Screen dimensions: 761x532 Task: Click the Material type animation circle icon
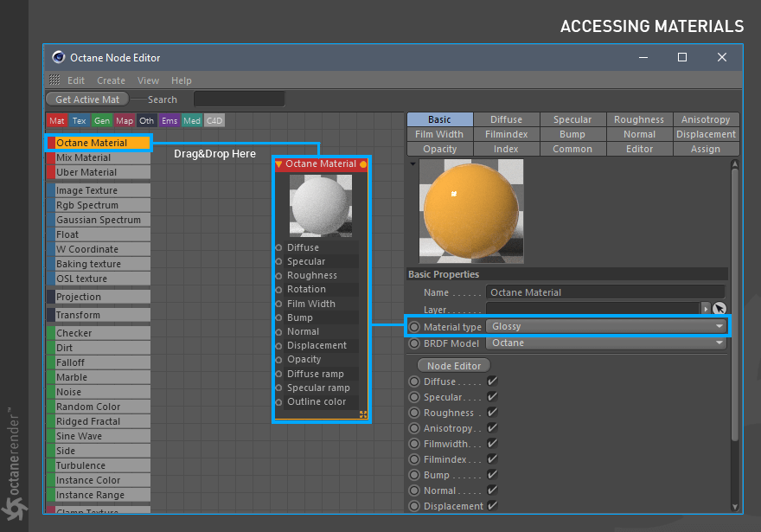pyautogui.click(x=414, y=327)
